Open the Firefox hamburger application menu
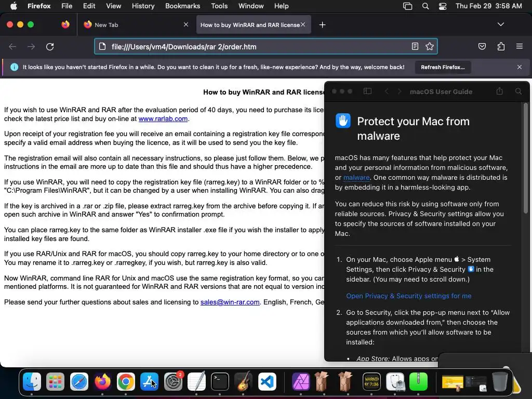532x399 pixels. [x=520, y=46]
